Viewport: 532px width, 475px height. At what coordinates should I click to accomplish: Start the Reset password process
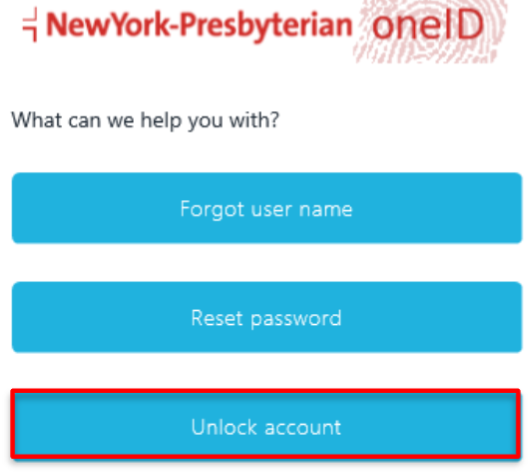(x=267, y=317)
